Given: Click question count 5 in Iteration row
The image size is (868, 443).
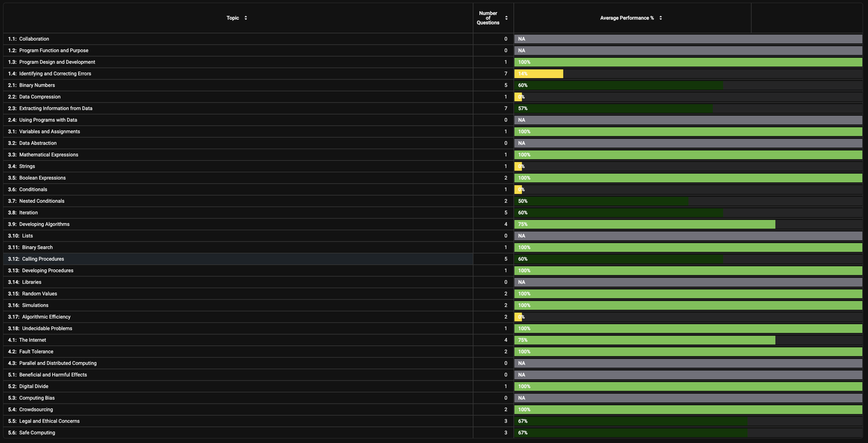Looking at the screenshot, I should click(506, 212).
